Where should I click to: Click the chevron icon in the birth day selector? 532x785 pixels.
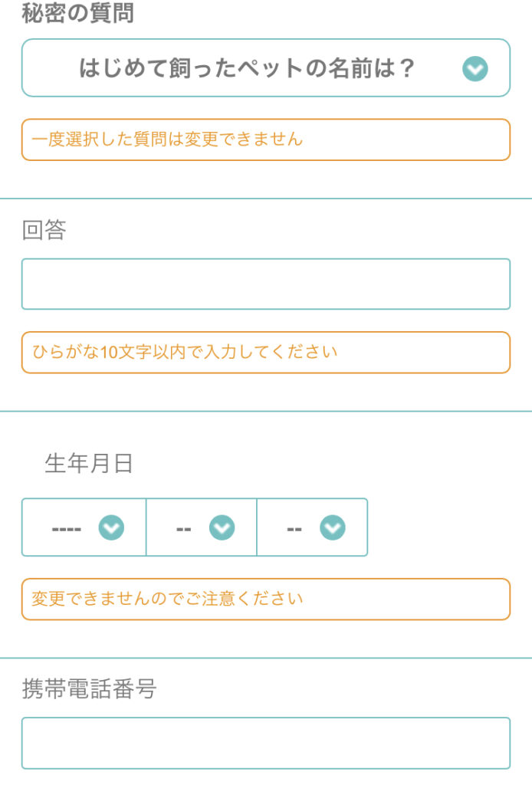click(x=333, y=527)
